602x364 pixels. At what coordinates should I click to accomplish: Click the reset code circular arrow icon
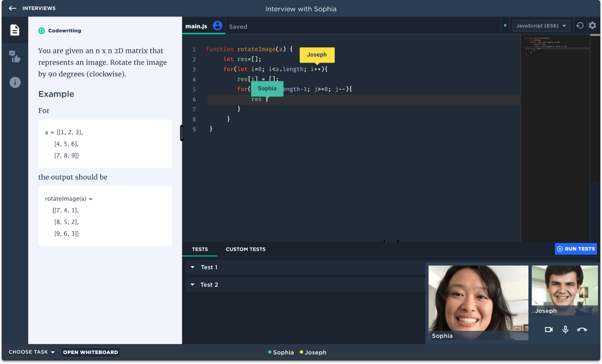click(x=580, y=25)
